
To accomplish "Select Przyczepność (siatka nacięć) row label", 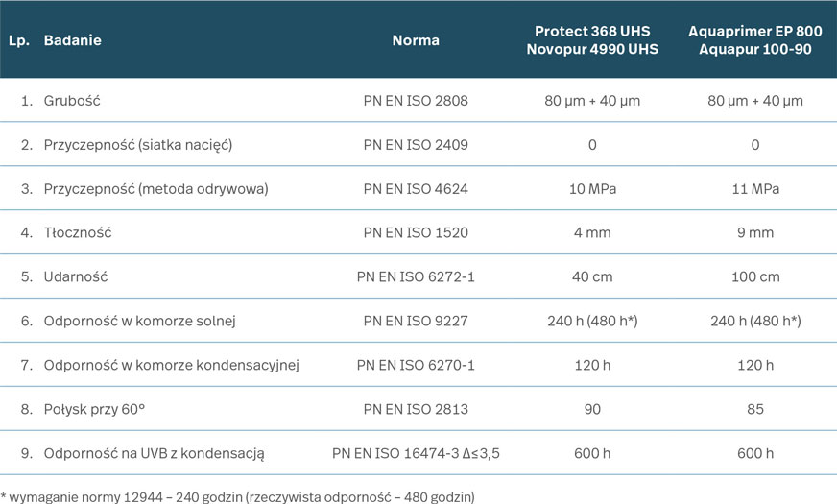I will (138, 145).
